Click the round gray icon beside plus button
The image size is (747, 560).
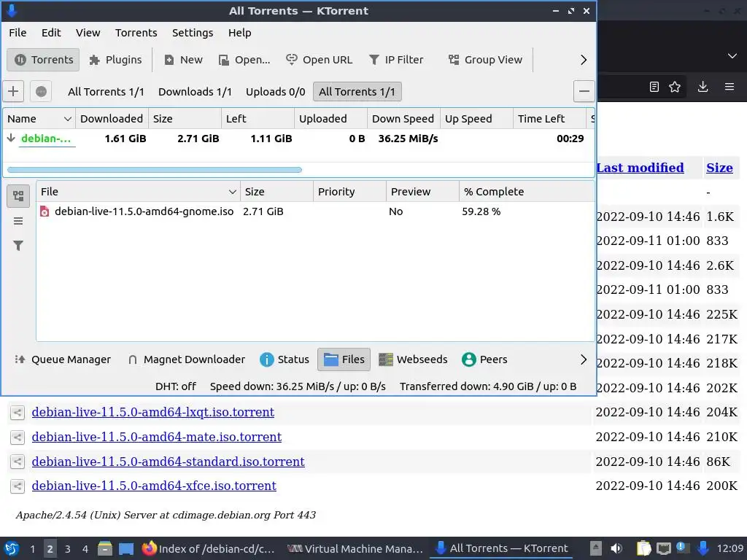(x=41, y=91)
